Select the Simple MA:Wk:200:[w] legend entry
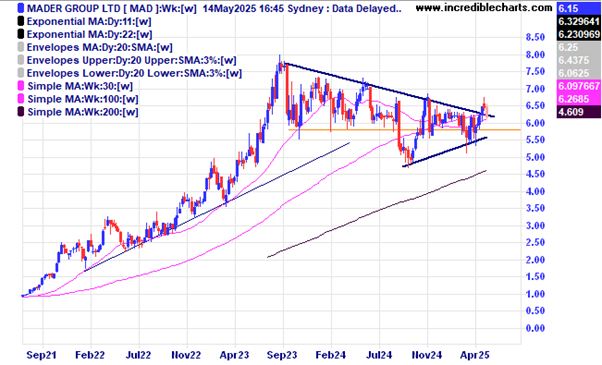Screen dimensions: 602x365 83,112
